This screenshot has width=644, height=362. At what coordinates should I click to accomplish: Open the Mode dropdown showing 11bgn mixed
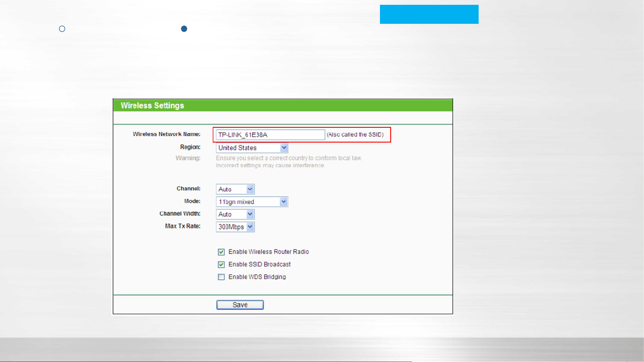click(252, 202)
